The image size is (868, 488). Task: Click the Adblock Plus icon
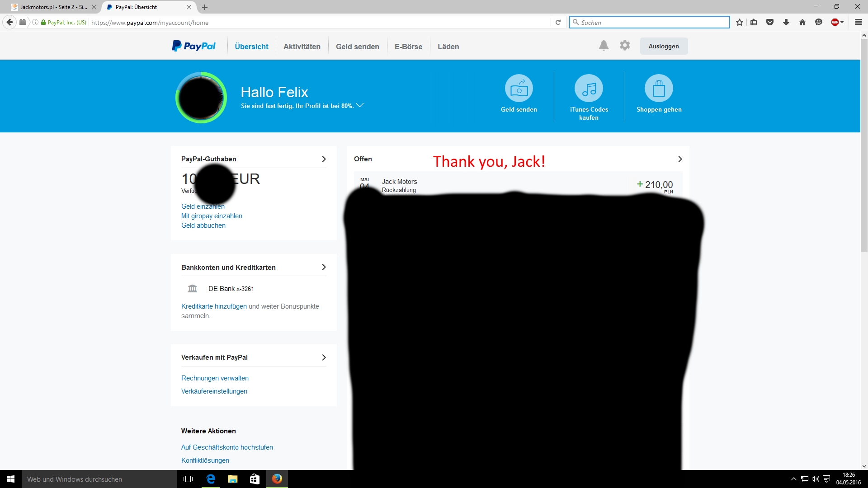(x=835, y=22)
